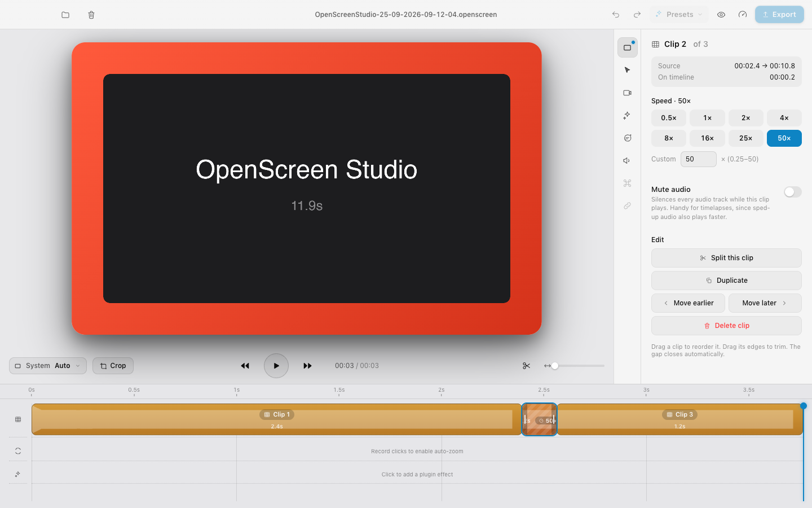This screenshot has width=812, height=508.
Task: Toggle preview eye icon
Action: click(721, 15)
